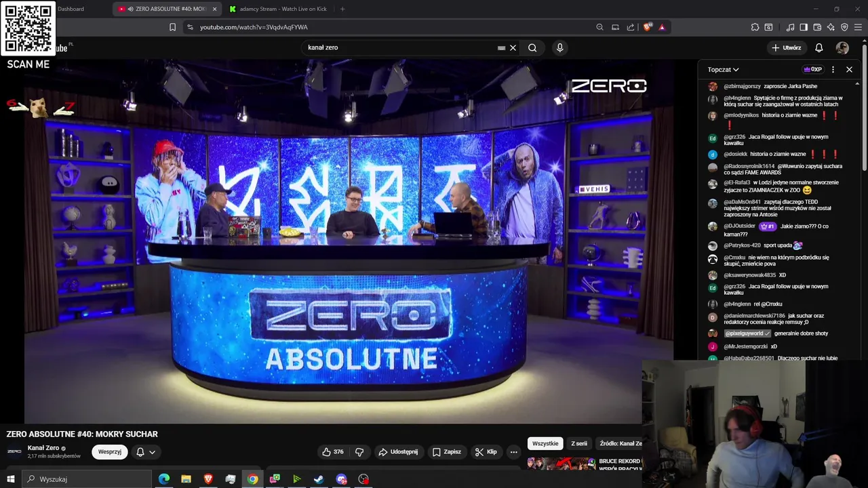The height and width of the screenshot is (488, 868).
Task: Click the Udostępnij share button
Action: pyautogui.click(x=398, y=451)
